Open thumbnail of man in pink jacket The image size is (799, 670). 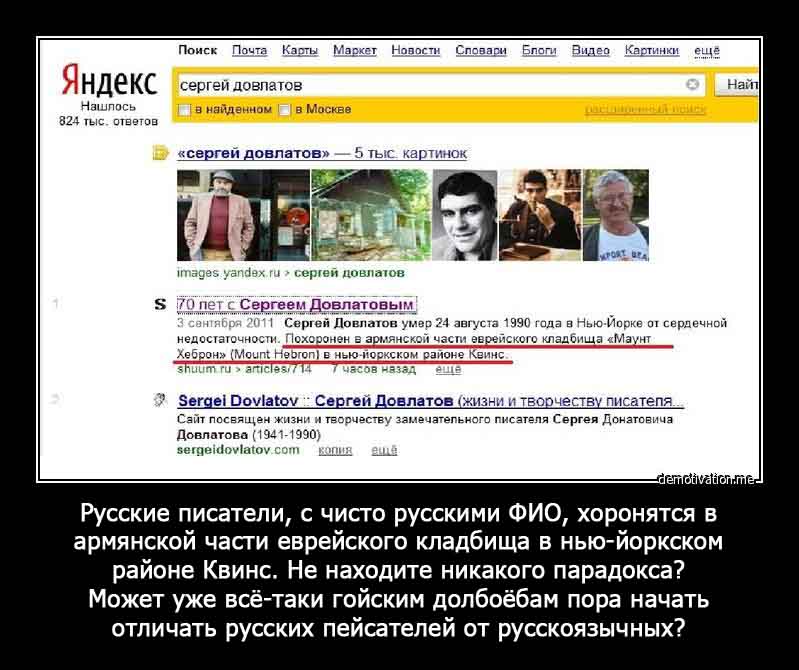[x=243, y=215]
